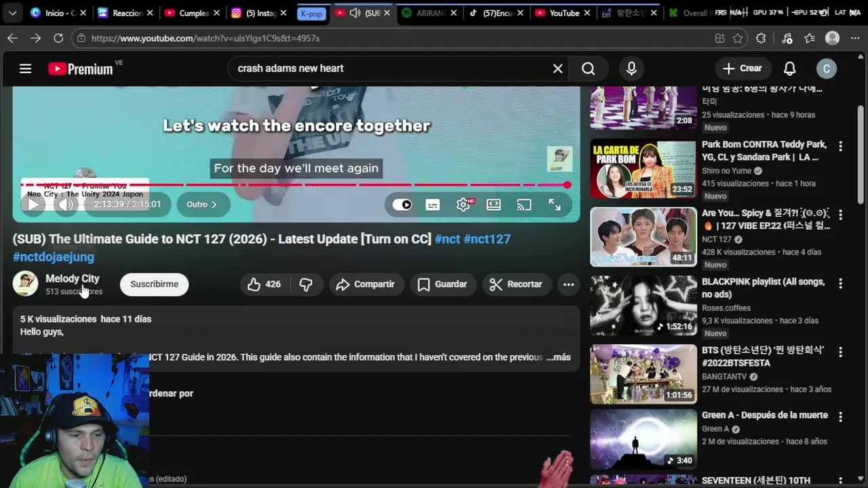
Task: Switch to the Instagram tab
Action: [x=258, y=13]
